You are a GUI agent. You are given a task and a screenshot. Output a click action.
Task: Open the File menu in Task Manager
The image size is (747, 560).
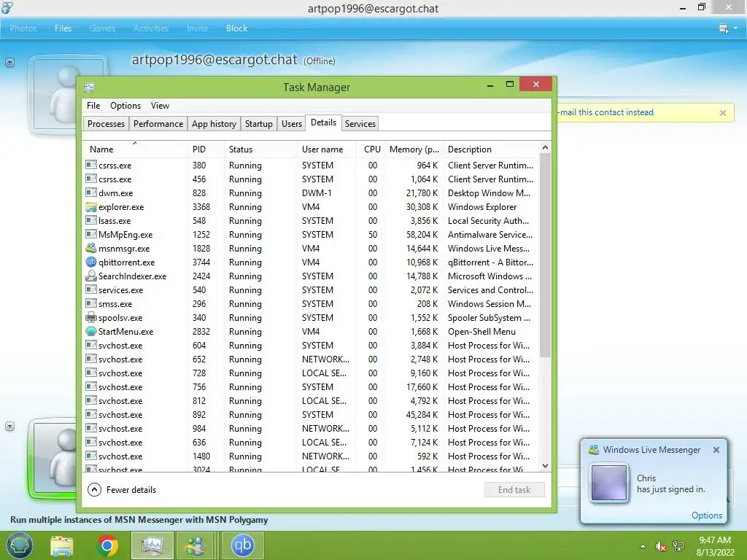[x=93, y=106]
